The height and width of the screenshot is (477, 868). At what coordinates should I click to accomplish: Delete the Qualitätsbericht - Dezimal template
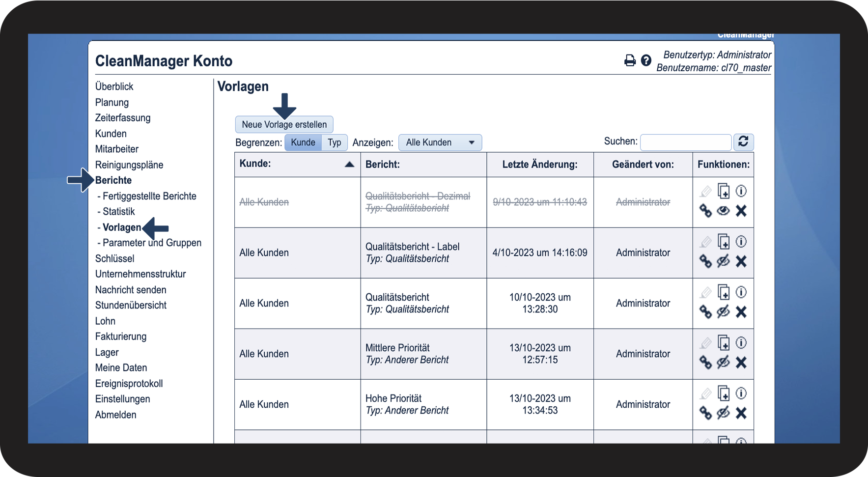click(x=741, y=211)
